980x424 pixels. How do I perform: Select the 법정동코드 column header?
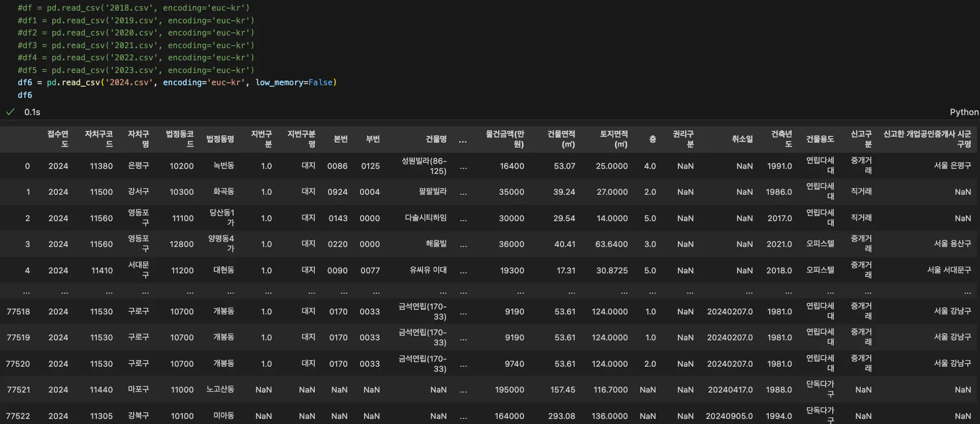pyautogui.click(x=180, y=139)
